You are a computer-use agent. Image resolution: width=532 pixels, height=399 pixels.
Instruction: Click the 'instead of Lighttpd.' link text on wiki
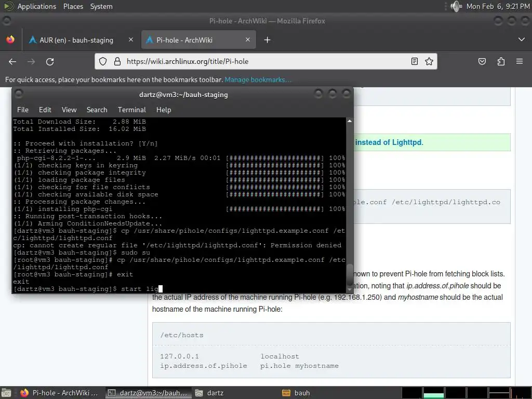click(389, 142)
